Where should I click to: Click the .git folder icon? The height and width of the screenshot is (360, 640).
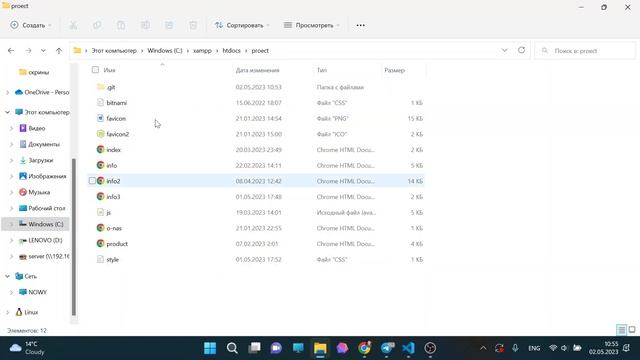[x=100, y=87]
